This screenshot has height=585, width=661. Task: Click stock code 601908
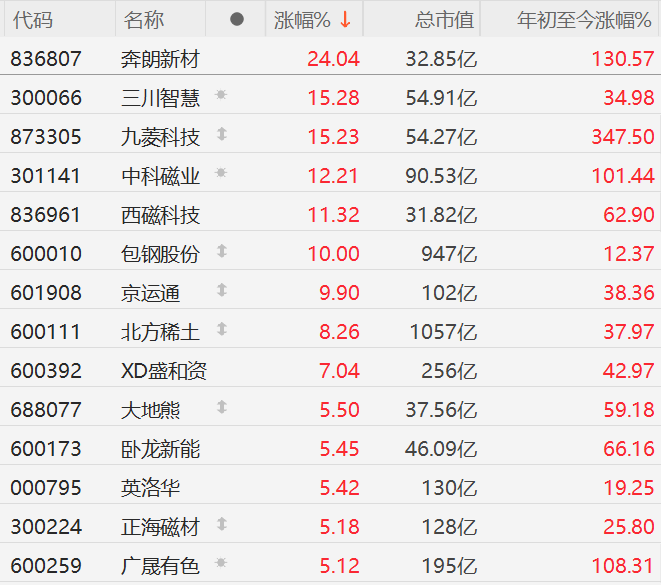tap(46, 293)
